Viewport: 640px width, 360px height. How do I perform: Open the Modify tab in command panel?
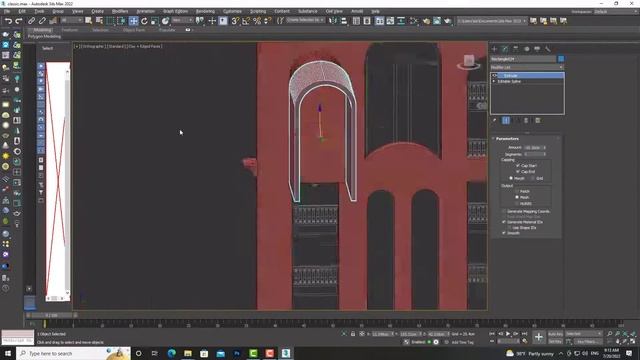tap(505, 49)
